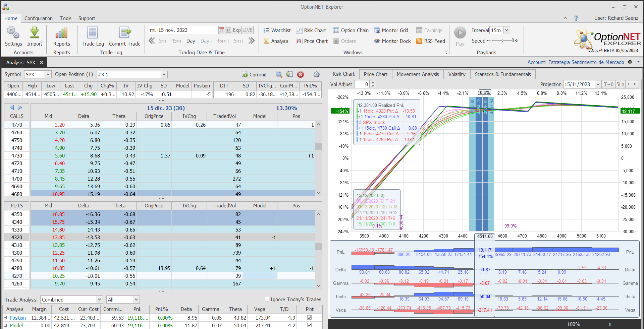The width and height of the screenshot is (644, 329).
Task: Switch to the Movement Analysis tab
Action: (418, 74)
